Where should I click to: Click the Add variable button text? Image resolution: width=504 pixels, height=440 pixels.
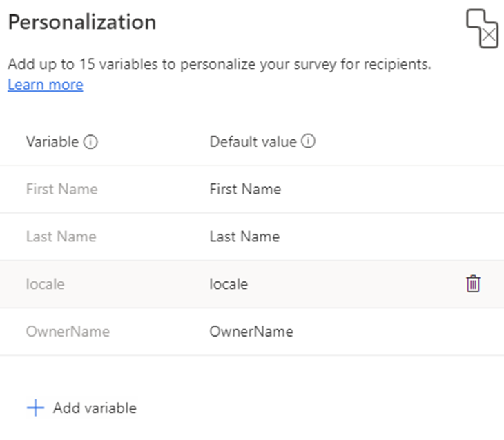tap(95, 408)
